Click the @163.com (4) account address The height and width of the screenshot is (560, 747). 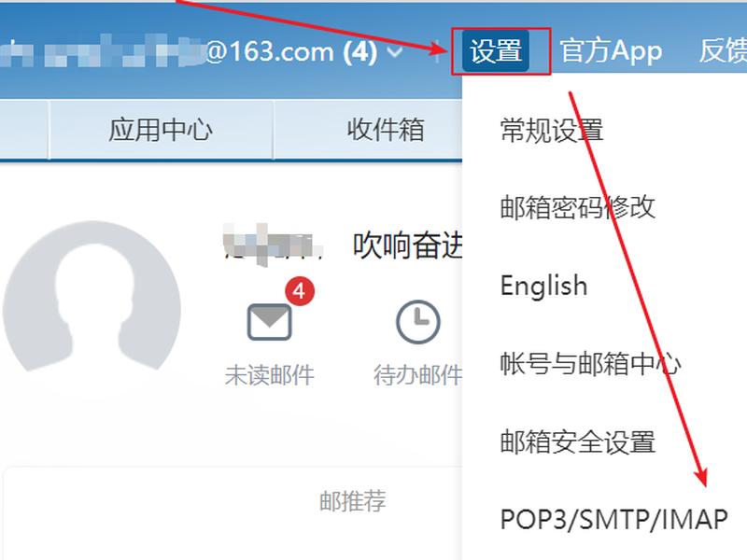[x=291, y=51]
